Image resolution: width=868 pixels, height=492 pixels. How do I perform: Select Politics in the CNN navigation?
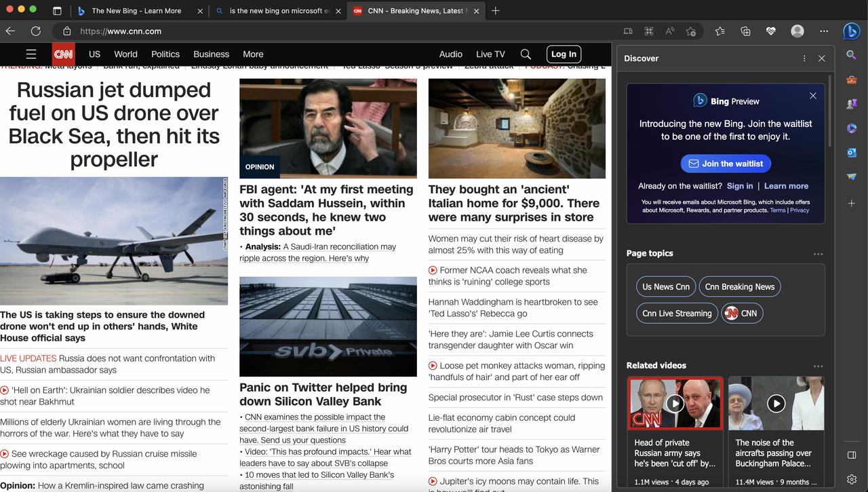(165, 54)
